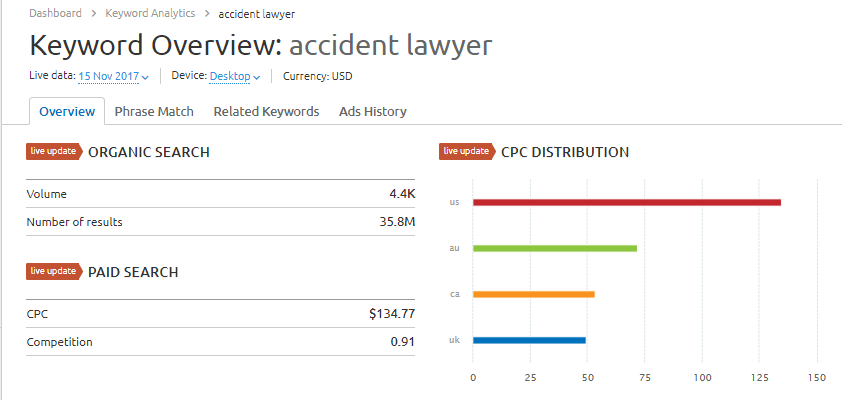Click the blue UK bar in chart
Viewport: 842px width, 400px height.
[529, 340]
